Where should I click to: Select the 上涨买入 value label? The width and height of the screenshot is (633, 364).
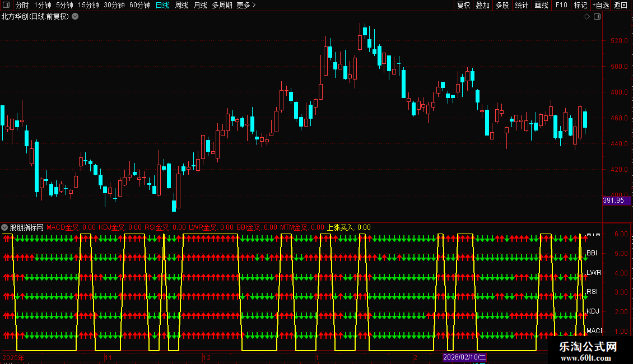[349, 227]
